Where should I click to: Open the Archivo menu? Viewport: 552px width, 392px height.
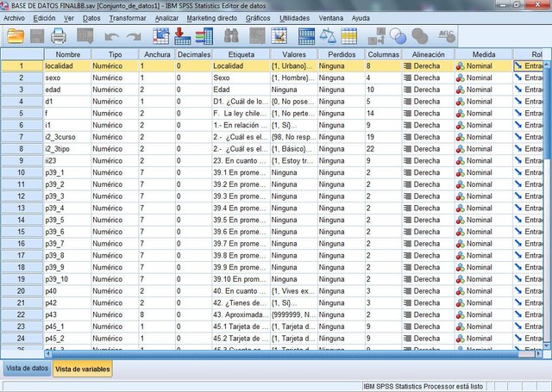coord(14,18)
